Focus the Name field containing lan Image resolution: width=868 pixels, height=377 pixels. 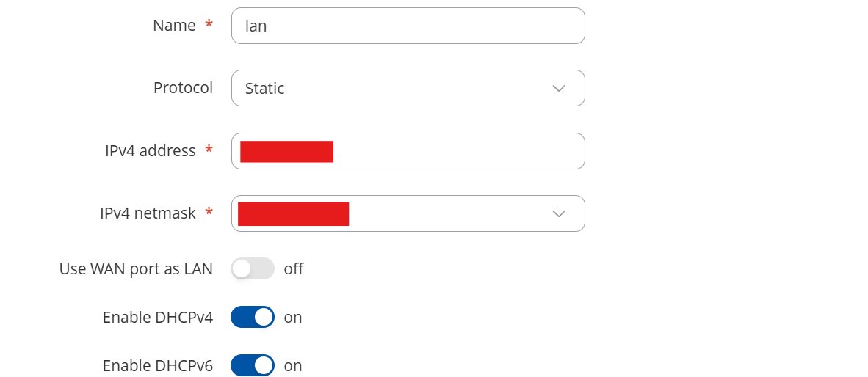[408, 26]
